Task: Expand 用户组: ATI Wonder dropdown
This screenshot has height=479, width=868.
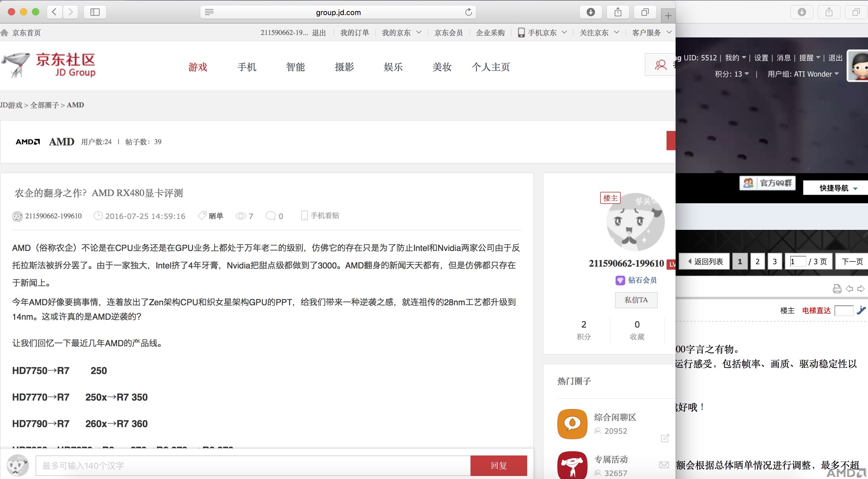Action: click(803, 74)
